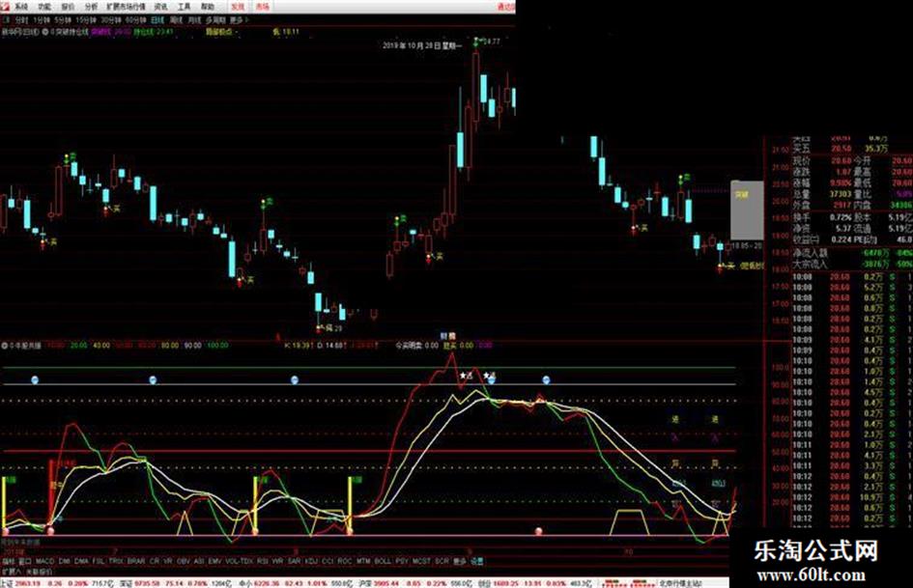Switch sub-chart to PSY indicator
Screen dimensions: 913x588
point(402,561)
